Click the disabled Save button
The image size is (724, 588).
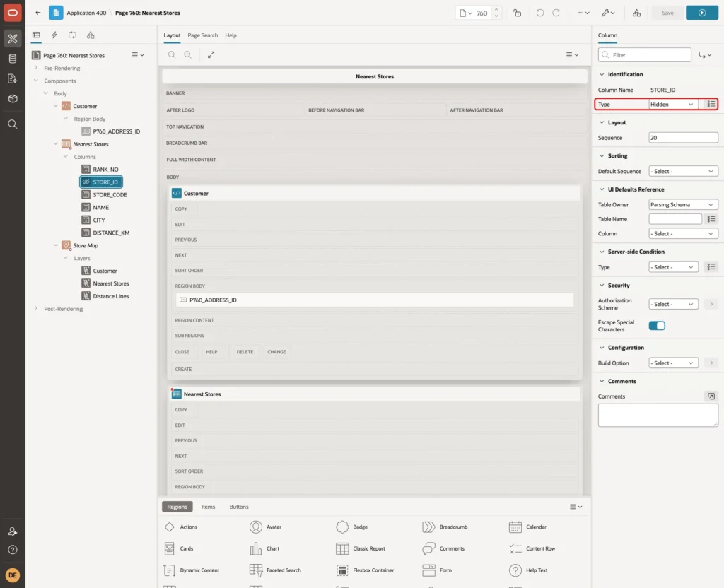pos(667,13)
